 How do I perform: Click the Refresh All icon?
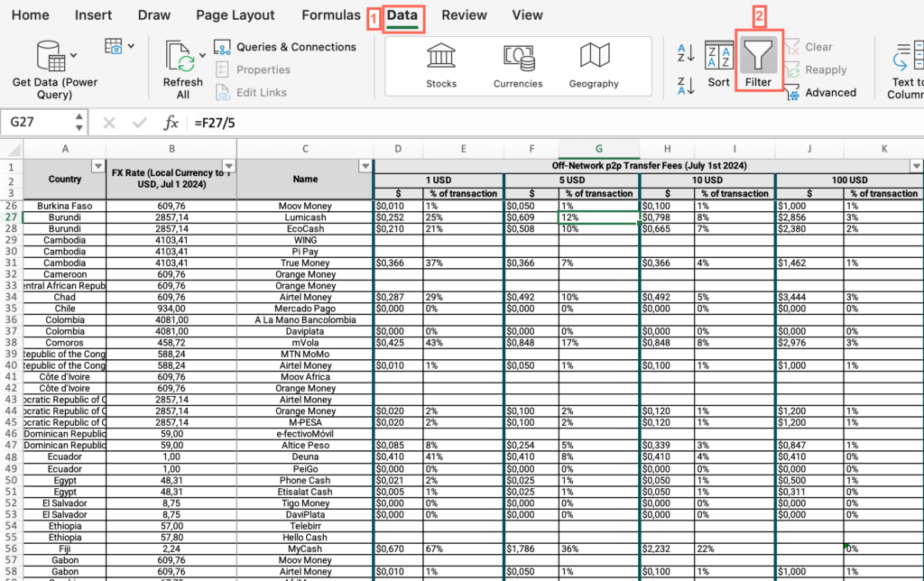180,57
